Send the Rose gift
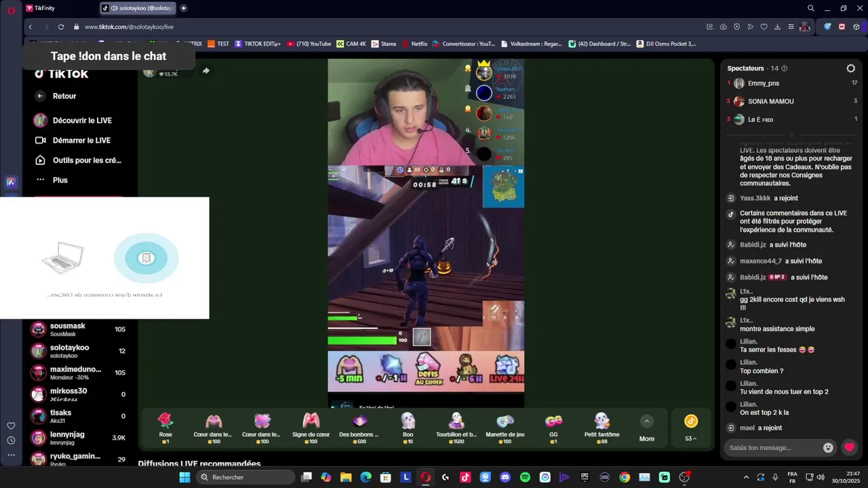The width and height of the screenshot is (868, 488). pyautogui.click(x=165, y=428)
